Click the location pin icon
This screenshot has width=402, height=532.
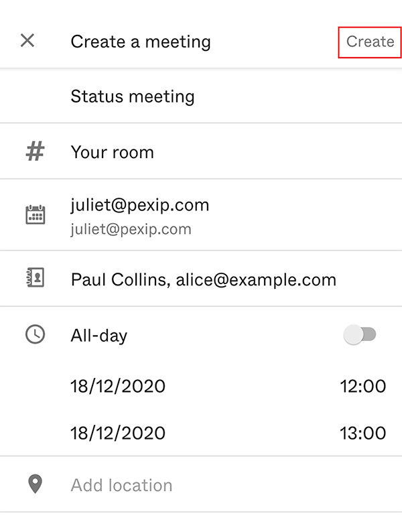coord(35,484)
